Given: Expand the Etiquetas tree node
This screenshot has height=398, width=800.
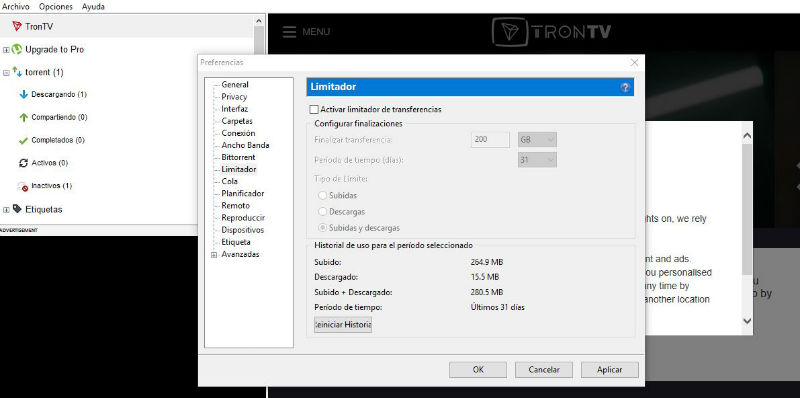Looking at the screenshot, I should (x=6, y=210).
